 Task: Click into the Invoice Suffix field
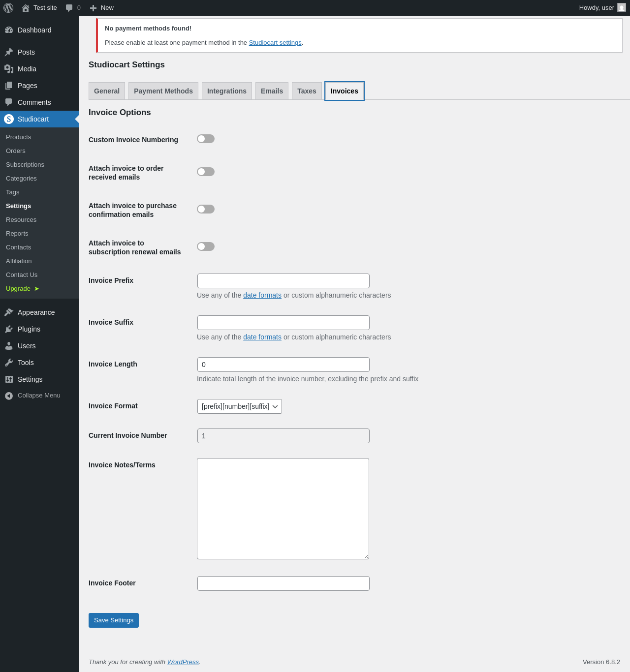pyautogui.click(x=283, y=323)
